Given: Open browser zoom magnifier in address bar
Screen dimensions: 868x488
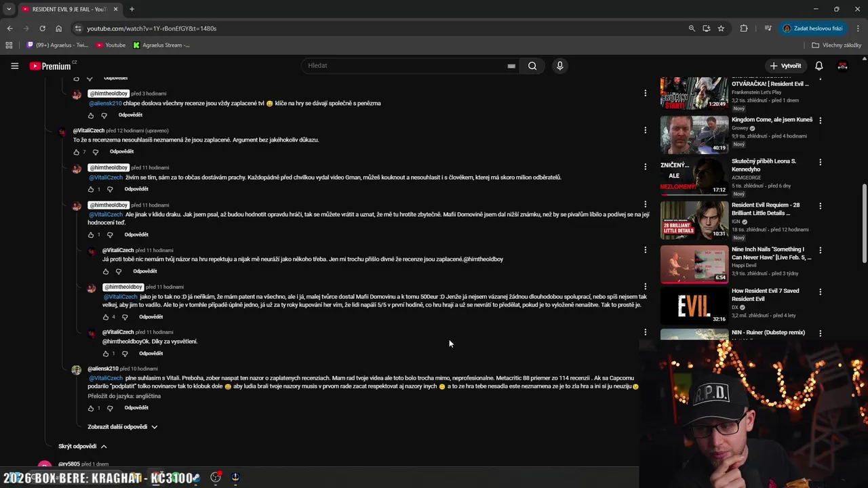Looking at the screenshot, I should pos(692,28).
